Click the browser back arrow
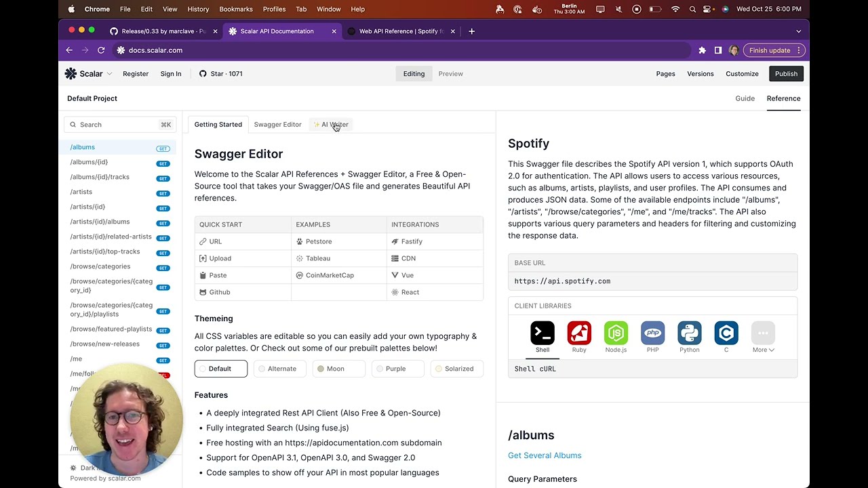The height and width of the screenshot is (488, 868). point(69,50)
